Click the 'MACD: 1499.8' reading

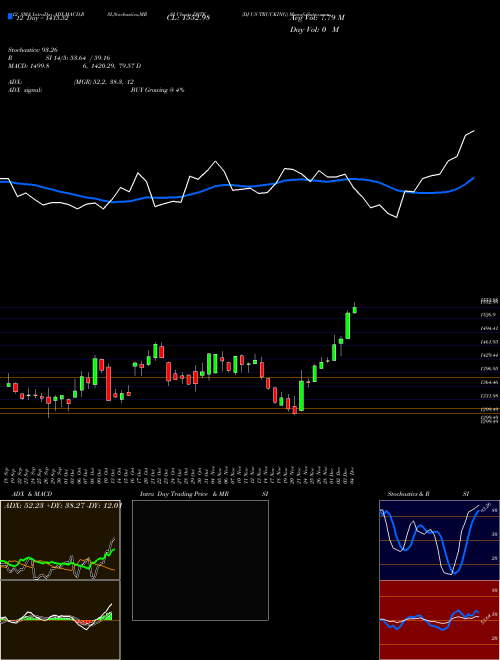click(29, 66)
